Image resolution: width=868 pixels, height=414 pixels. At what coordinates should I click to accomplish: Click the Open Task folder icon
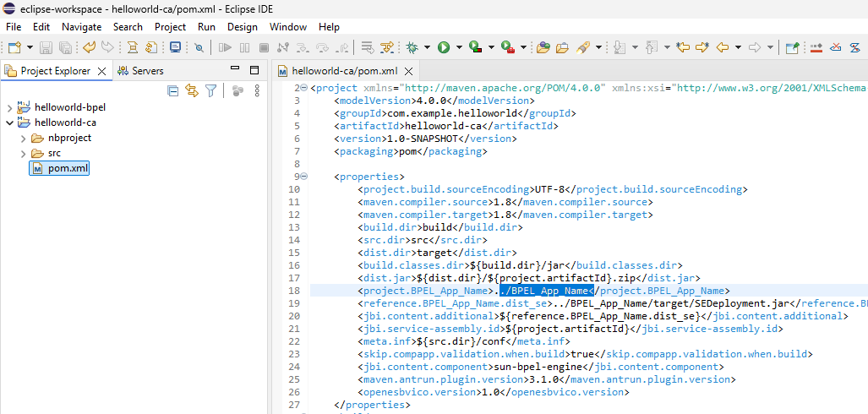pyautogui.click(x=562, y=47)
